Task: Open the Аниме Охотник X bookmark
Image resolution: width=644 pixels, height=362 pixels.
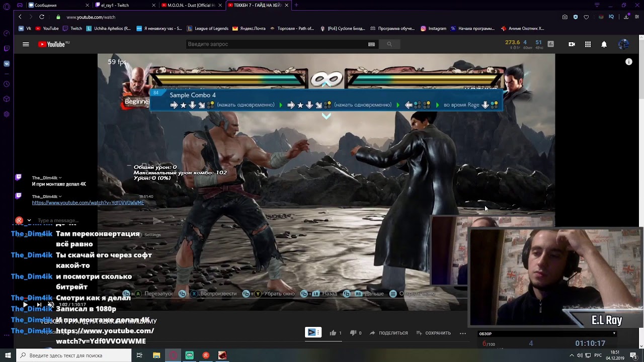Action: coord(523,29)
